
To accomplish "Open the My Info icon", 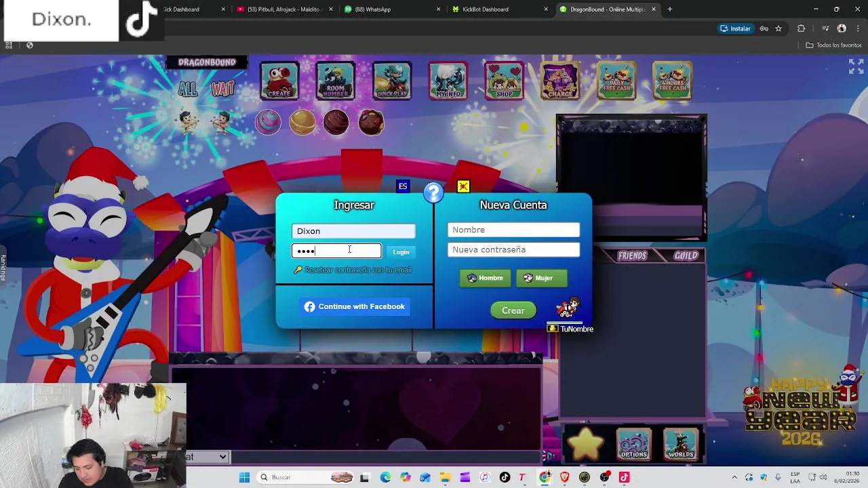I will [x=448, y=81].
